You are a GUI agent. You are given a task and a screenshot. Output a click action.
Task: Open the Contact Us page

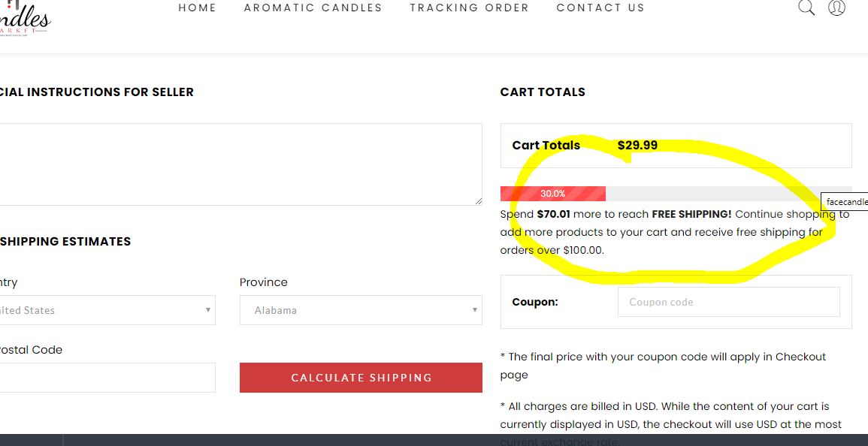coord(600,8)
